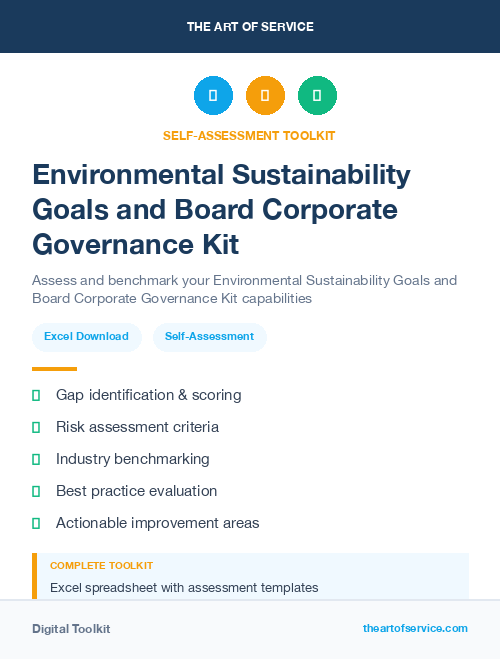Click the green circle icon
Image resolution: width=500 pixels, height=659 pixels.
pos(317,95)
